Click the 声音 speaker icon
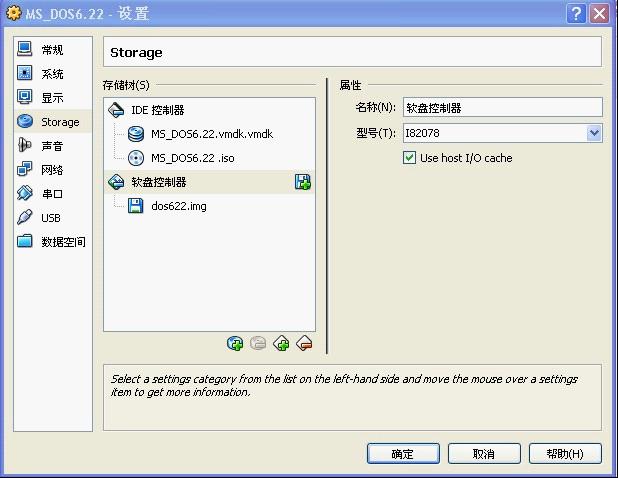 pyautogui.click(x=24, y=145)
